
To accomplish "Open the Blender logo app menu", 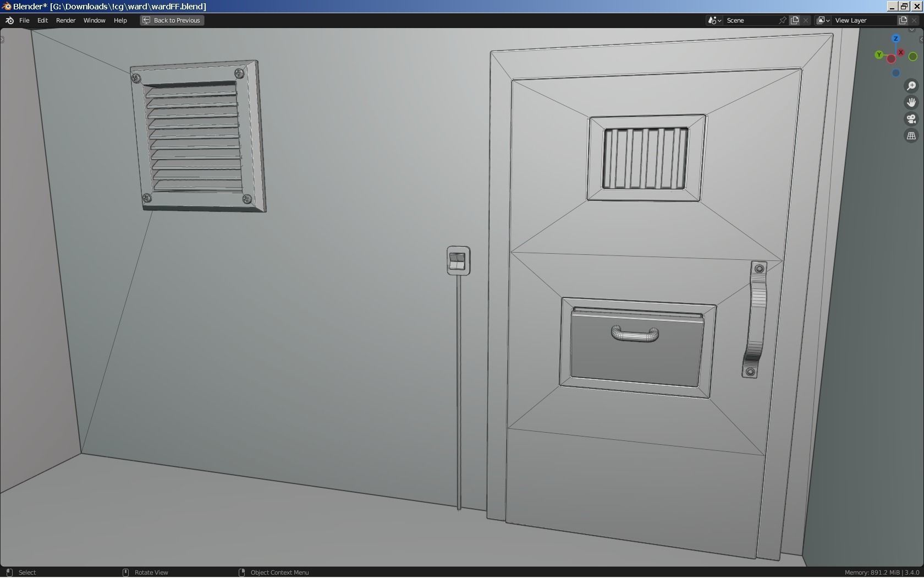I will [9, 20].
